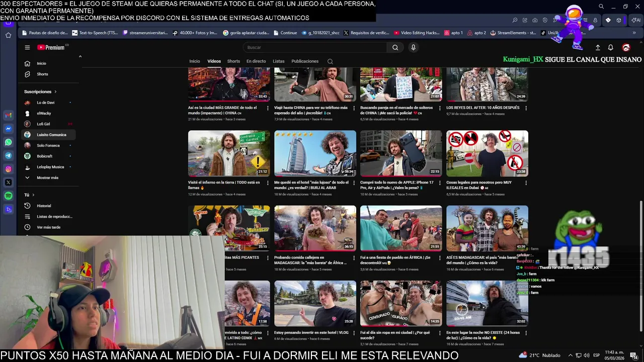The height and width of the screenshot is (362, 644).
Task: Expand the Suscripciones section chevron
Action: click(55, 92)
